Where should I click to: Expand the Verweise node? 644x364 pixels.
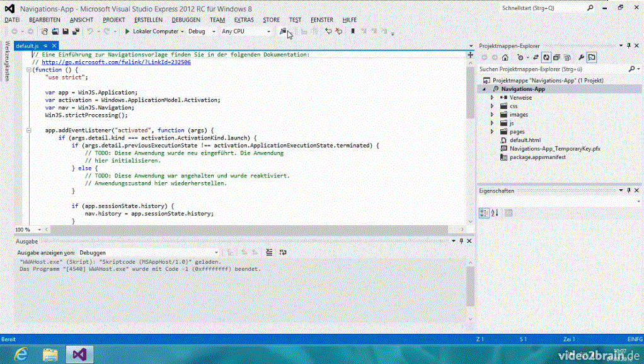(492, 98)
